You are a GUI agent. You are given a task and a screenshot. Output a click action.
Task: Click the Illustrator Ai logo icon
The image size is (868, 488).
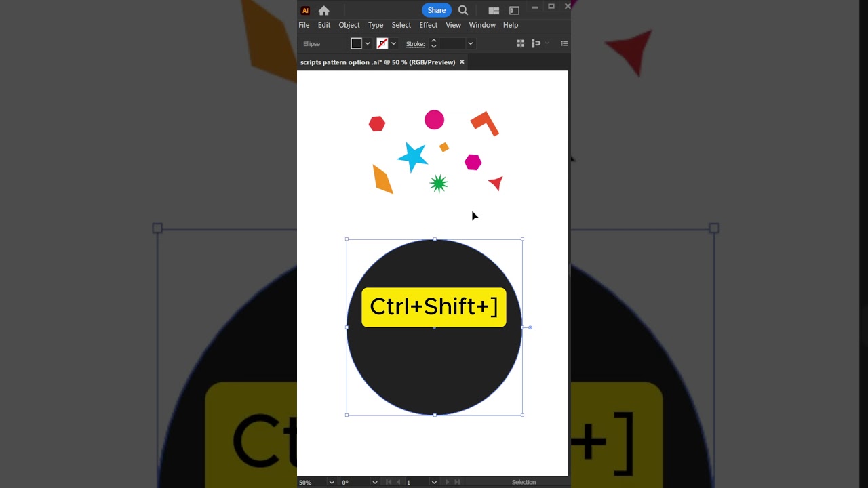click(305, 10)
